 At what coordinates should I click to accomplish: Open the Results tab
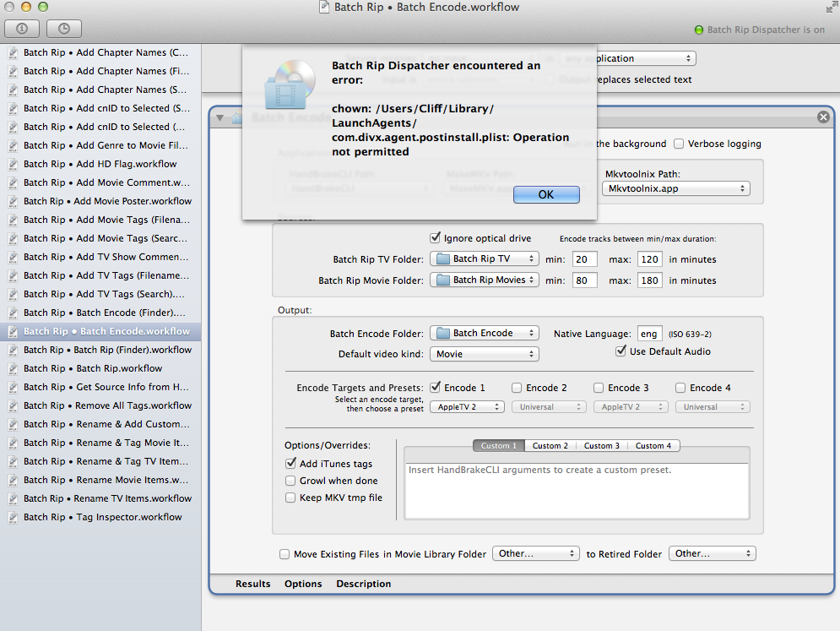253,585
